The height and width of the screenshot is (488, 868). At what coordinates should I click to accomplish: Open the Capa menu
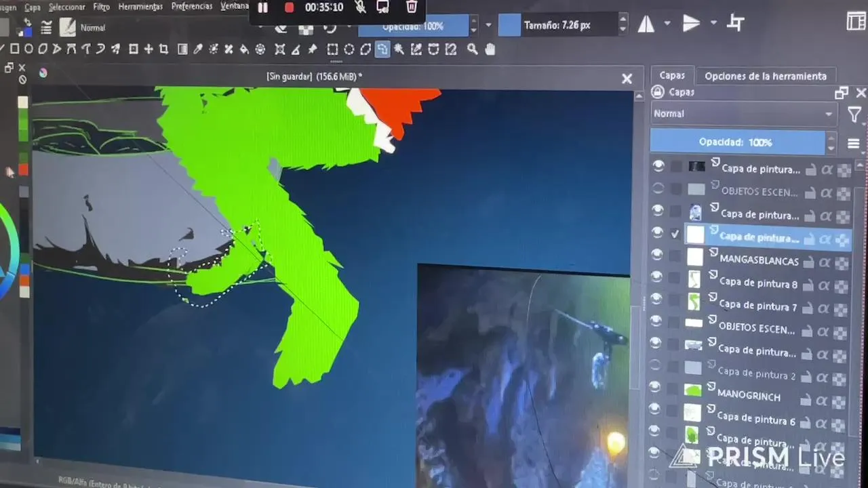pyautogui.click(x=32, y=7)
